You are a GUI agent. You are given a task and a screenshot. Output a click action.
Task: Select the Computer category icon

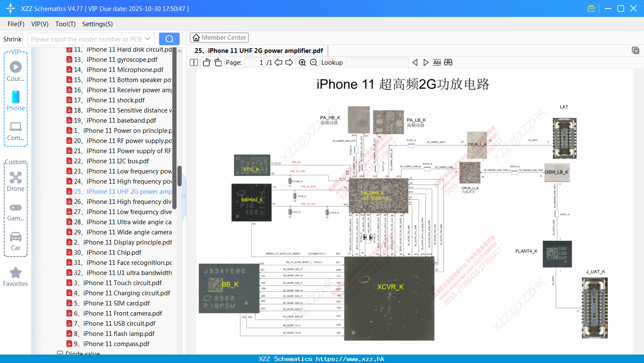(16, 131)
